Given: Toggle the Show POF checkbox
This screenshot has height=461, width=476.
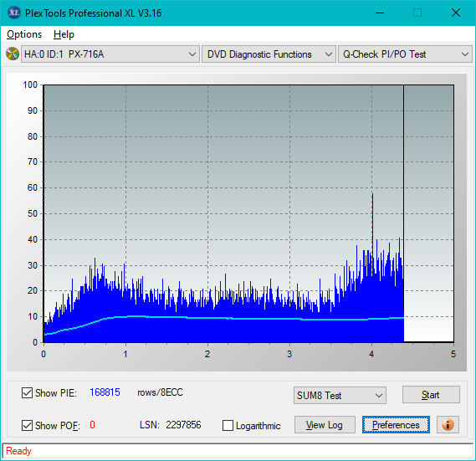Looking at the screenshot, I should click(x=27, y=425).
